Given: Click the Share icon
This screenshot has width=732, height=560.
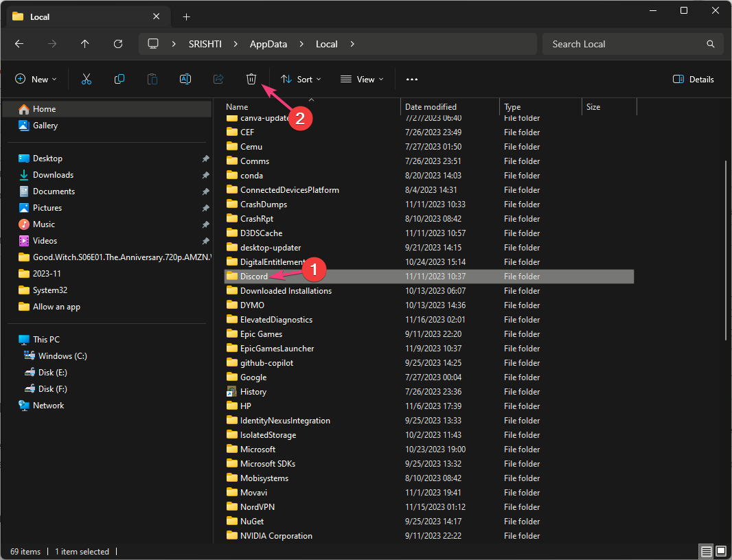Looking at the screenshot, I should point(218,79).
